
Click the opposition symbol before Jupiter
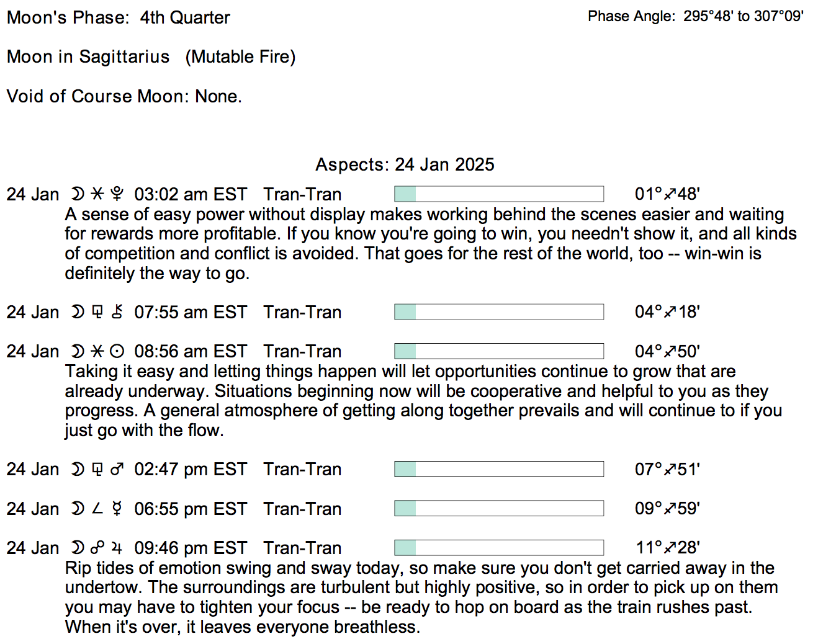[97, 548]
